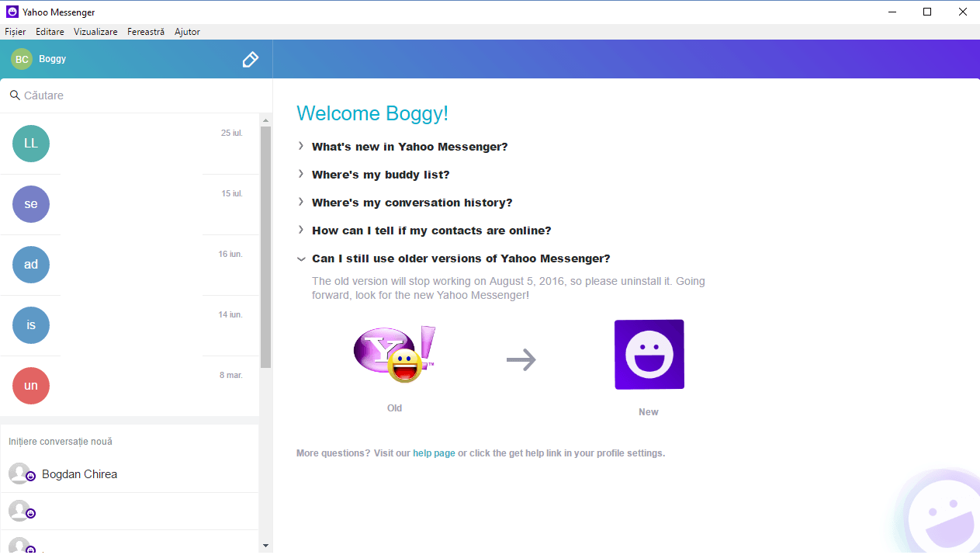Open conversation with se avatar
The height and width of the screenshot is (555, 980).
31,204
